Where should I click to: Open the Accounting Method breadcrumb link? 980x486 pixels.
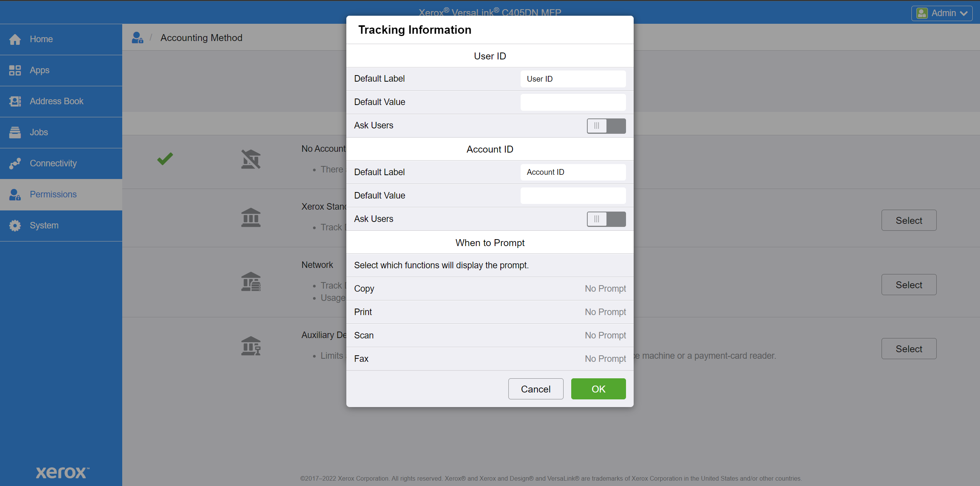201,38
